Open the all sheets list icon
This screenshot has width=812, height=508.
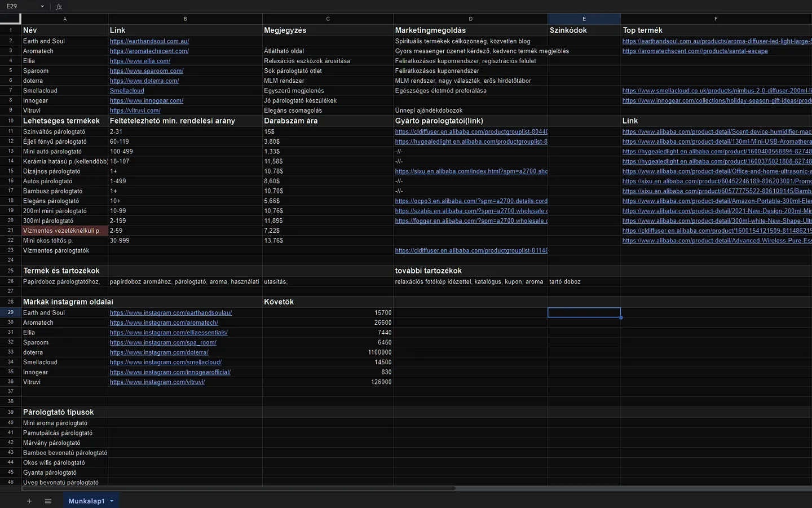(x=48, y=501)
